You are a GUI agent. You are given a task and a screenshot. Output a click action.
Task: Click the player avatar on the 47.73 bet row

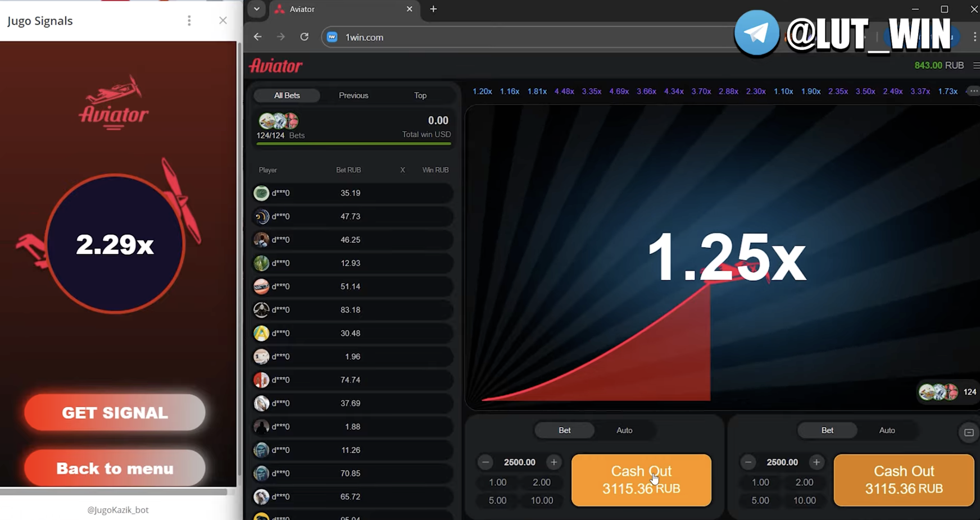tap(261, 216)
